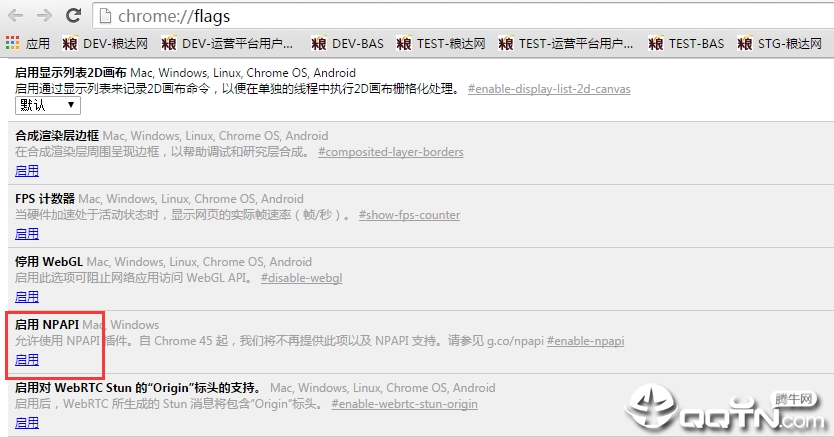Enable FPS counter via 启用 link
834x437 pixels.
[27, 234]
